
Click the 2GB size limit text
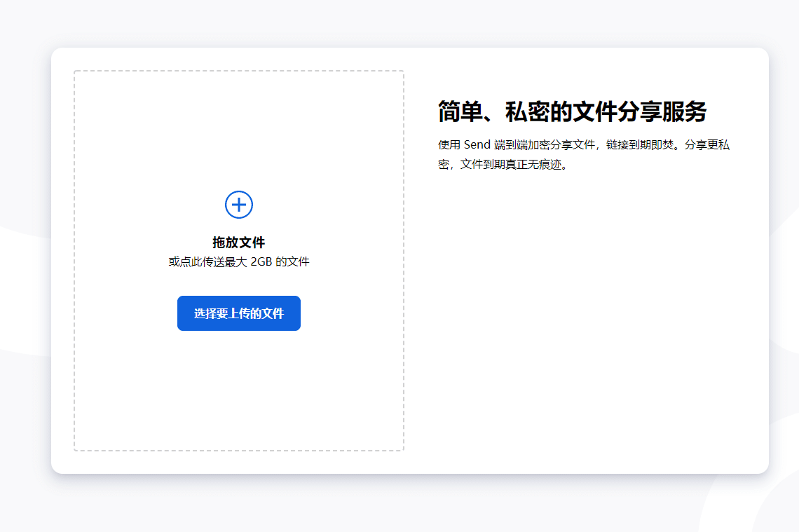click(261, 262)
